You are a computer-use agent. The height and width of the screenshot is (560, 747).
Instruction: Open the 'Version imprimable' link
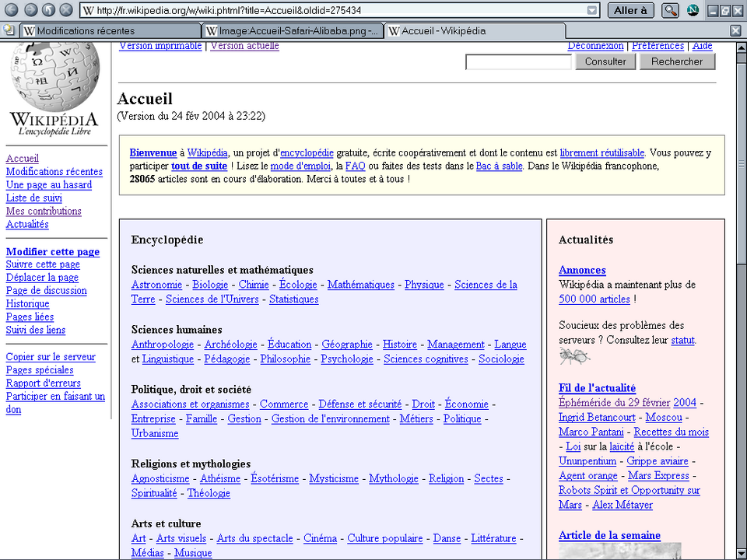(x=160, y=46)
